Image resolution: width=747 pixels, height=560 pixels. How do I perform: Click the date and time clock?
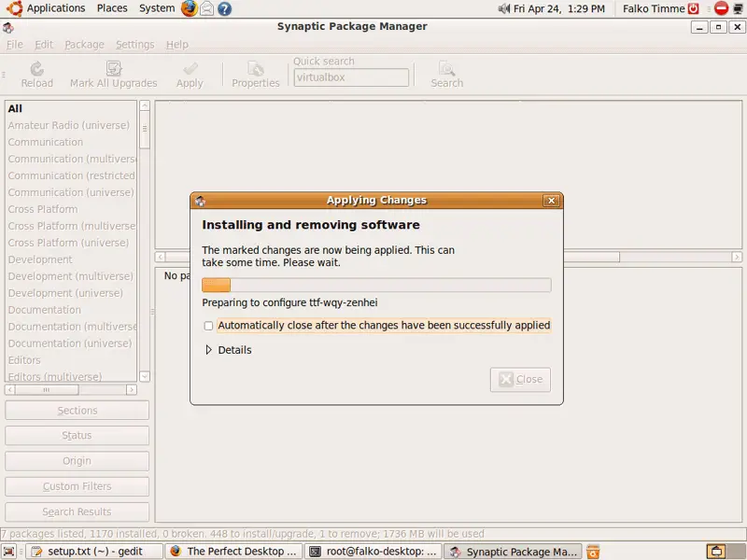tap(558, 9)
